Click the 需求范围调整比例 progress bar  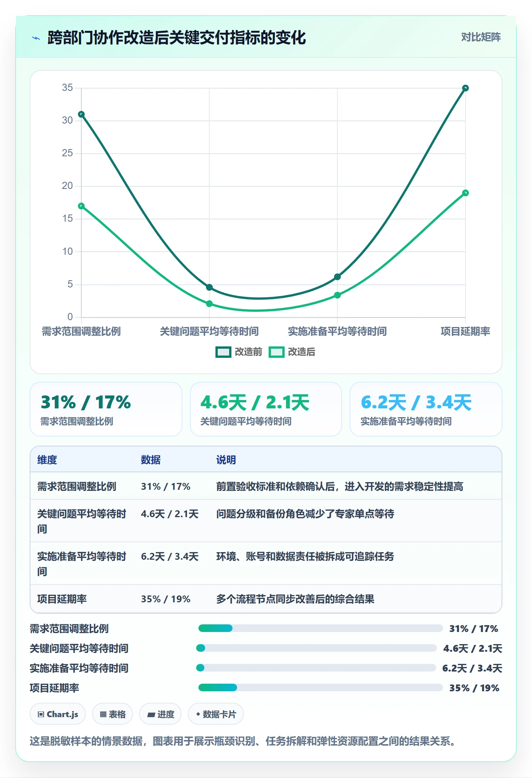click(x=320, y=628)
